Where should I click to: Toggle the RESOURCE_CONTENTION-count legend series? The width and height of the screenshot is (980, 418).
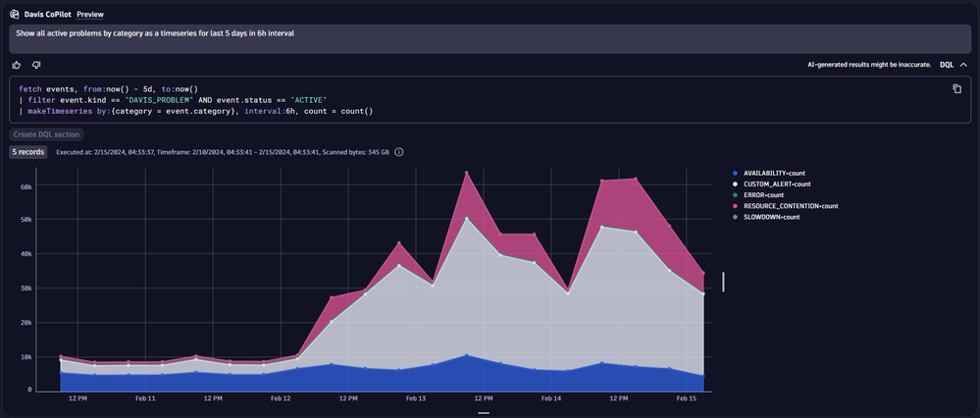tap(791, 206)
